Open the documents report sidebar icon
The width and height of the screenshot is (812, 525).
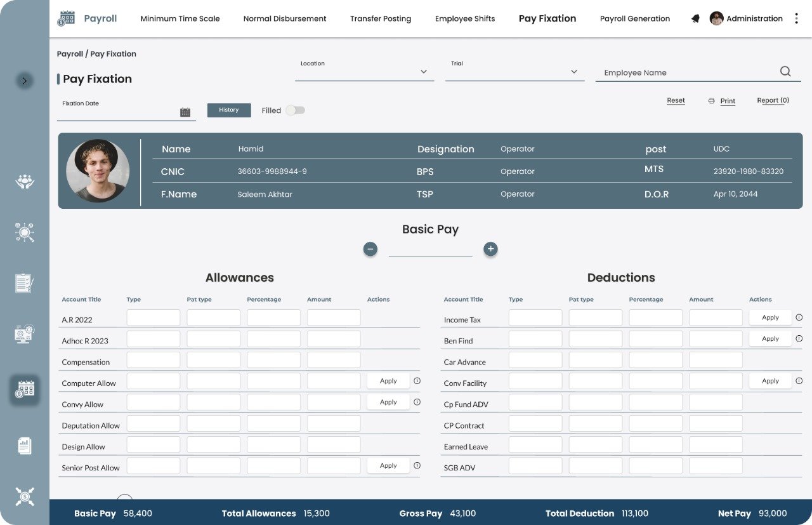pyautogui.click(x=25, y=446)
